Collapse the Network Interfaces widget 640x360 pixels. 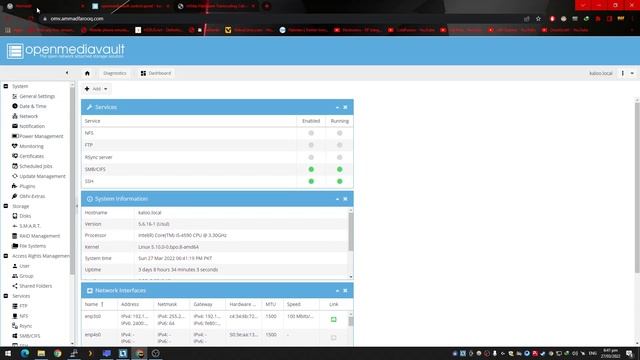click(x=337, y=291)
